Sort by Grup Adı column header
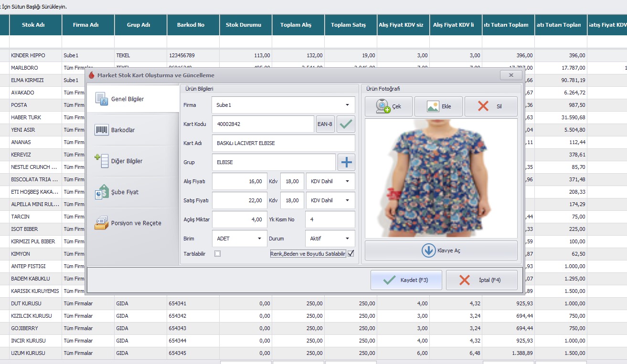This screenshot has height=364, width=627. pyautogui.click(x=140, y=25)
